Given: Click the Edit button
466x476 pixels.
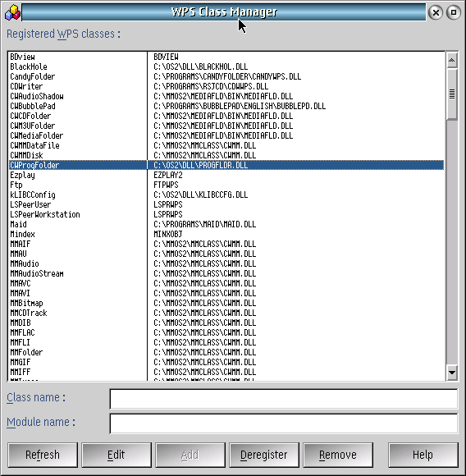Looking at the screenshot, I should 116,455.
